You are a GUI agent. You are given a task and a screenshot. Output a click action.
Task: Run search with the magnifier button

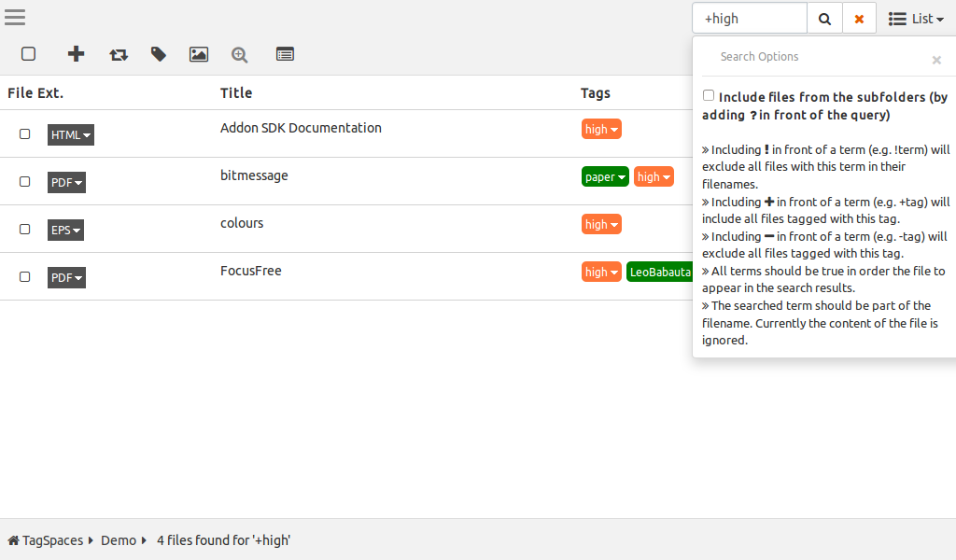coord(824,19)
